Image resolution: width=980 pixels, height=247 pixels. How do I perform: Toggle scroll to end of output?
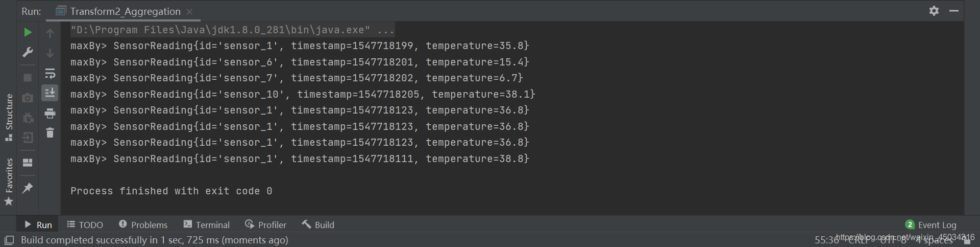(x=50, y=93)
